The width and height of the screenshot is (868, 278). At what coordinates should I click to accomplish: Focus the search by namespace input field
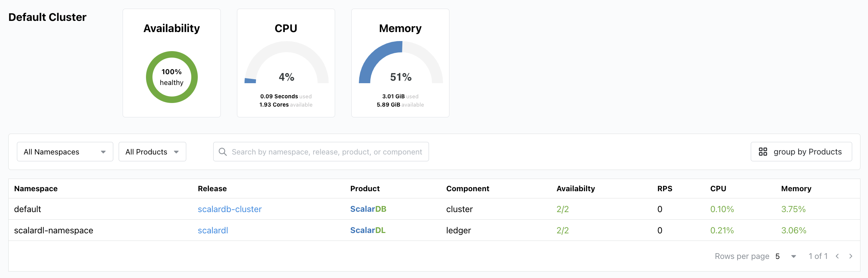point(326,152)
